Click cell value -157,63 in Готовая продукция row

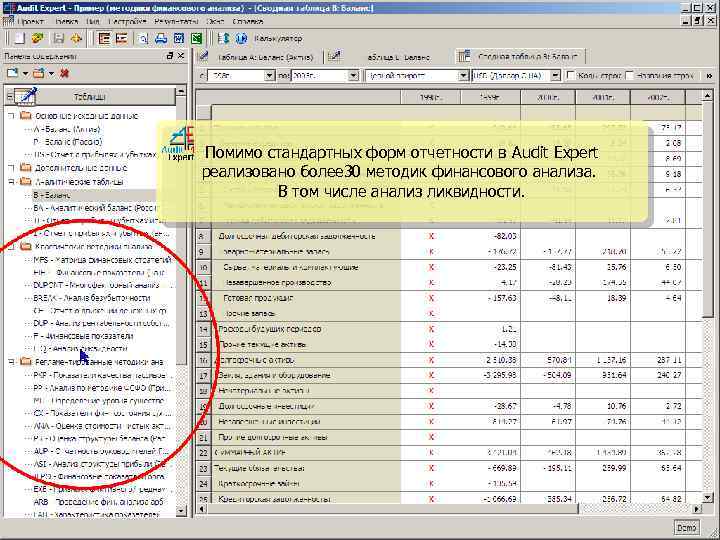[503, 298]
